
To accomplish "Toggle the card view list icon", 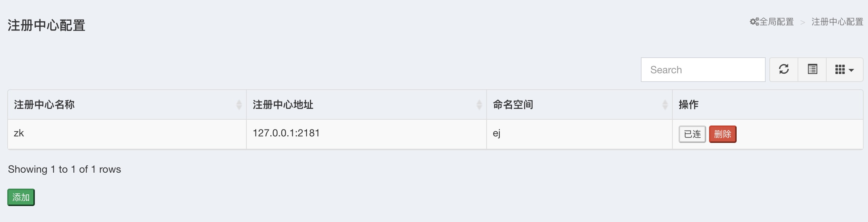I will pos(812,69).
